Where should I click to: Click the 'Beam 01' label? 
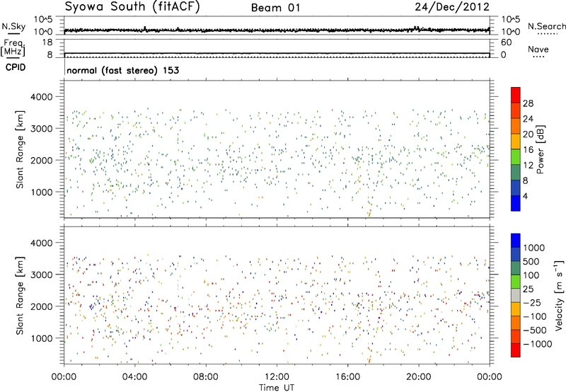tap(275, 8)
